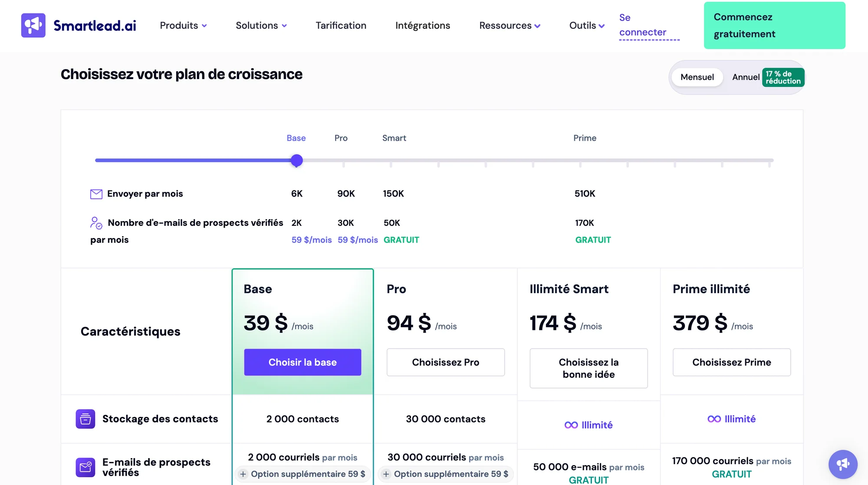Click the Stockage des contacts archive icon
868x485 pixels.
point(85,419)
